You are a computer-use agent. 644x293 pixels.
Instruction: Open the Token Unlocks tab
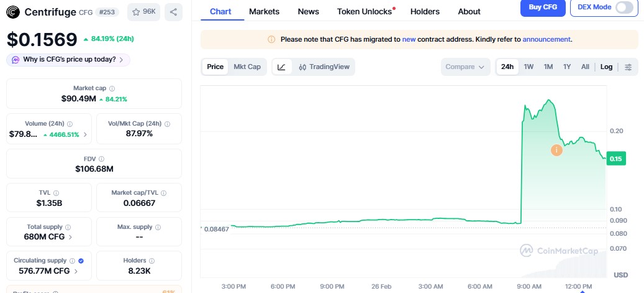point(366,12)
